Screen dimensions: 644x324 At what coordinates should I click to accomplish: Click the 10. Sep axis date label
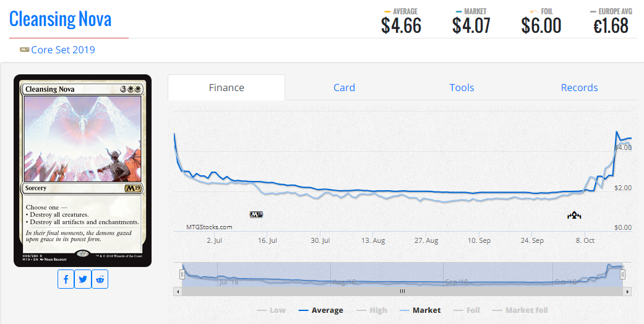(479, 240)
